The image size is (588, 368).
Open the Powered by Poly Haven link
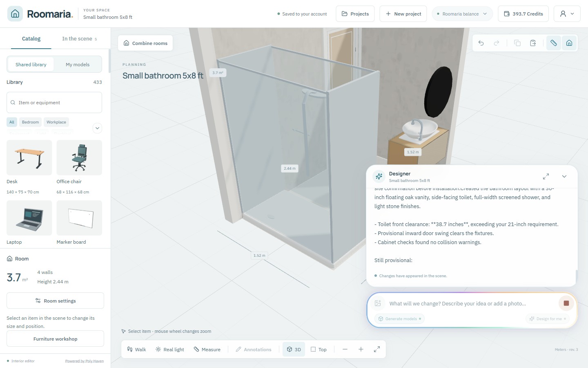click(x=85, y=361)
